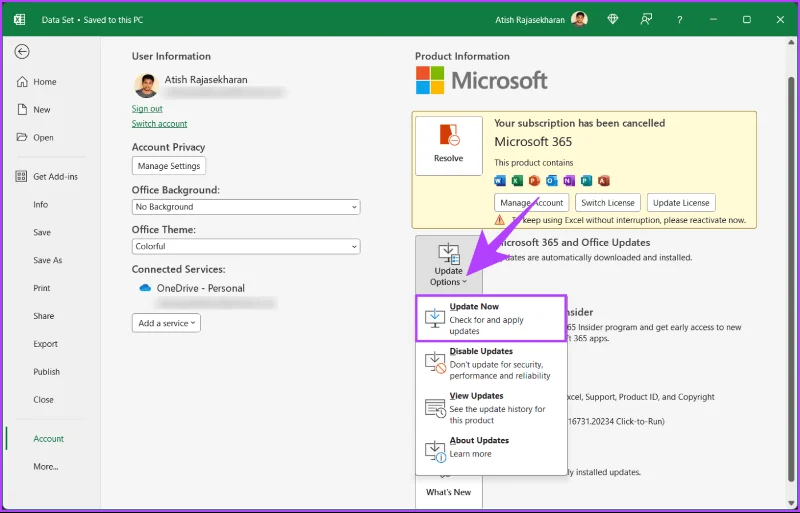The image size is (800, 513).
Task: Click Close in the backstage menu
Action: pos(43,400)
